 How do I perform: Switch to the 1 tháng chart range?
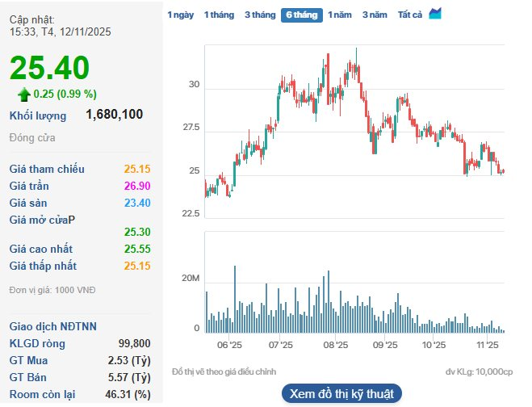[218, 15]
